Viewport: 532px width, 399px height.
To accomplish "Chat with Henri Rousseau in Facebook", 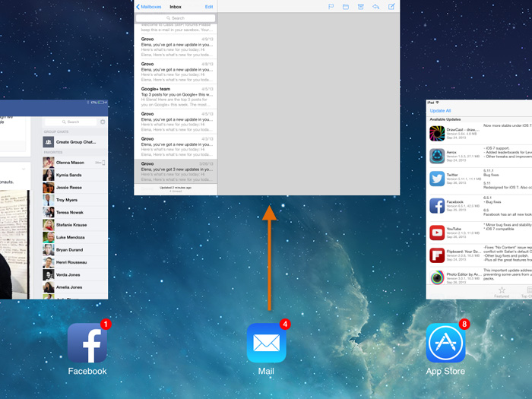I will [x=75, y=262].
